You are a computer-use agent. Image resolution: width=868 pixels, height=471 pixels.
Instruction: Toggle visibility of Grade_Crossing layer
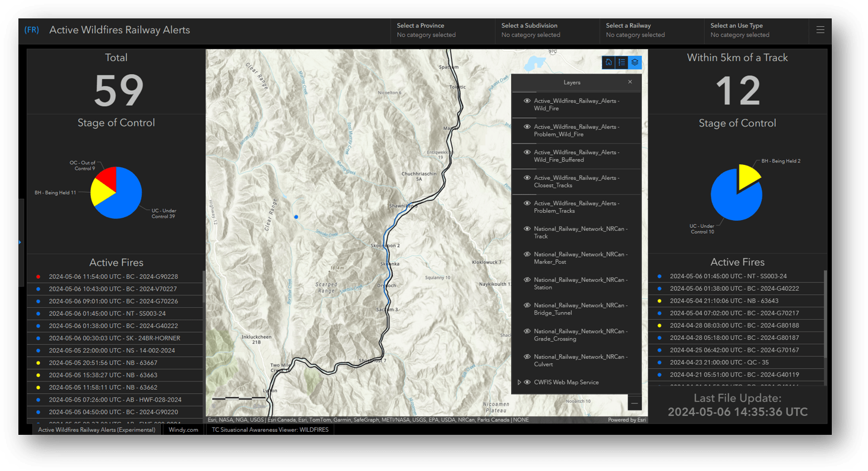527,331
